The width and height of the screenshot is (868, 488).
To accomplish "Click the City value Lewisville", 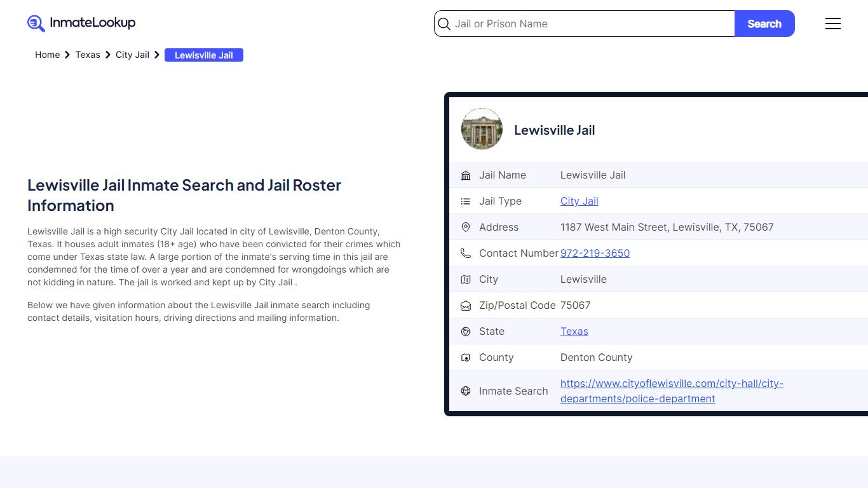I will point(583,280).
